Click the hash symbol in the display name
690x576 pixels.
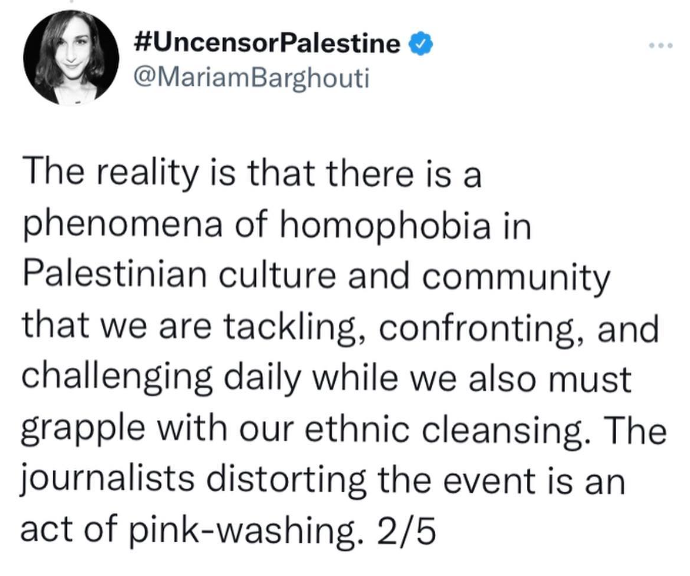(143, 44)
